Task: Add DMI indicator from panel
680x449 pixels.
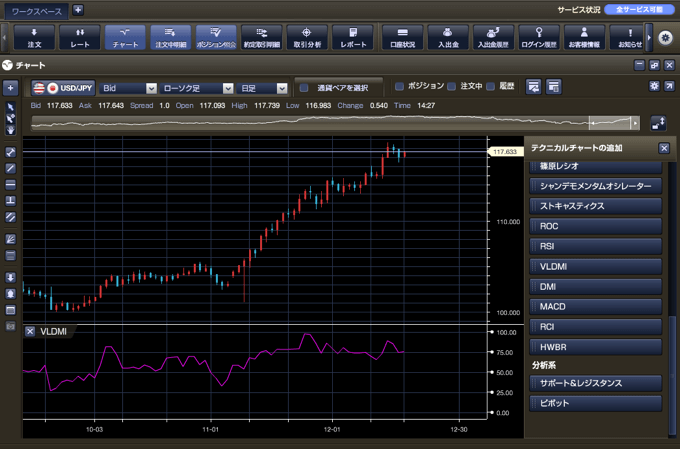Action: 596,287
